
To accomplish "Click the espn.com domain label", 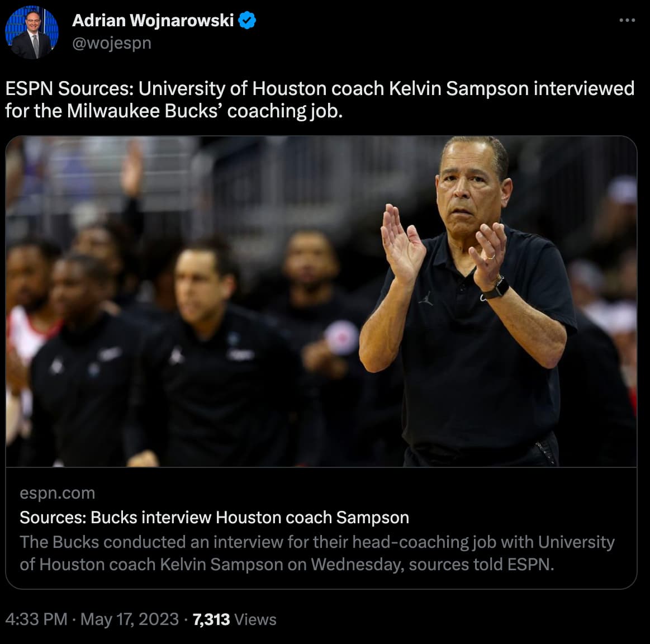I will 57,493.
